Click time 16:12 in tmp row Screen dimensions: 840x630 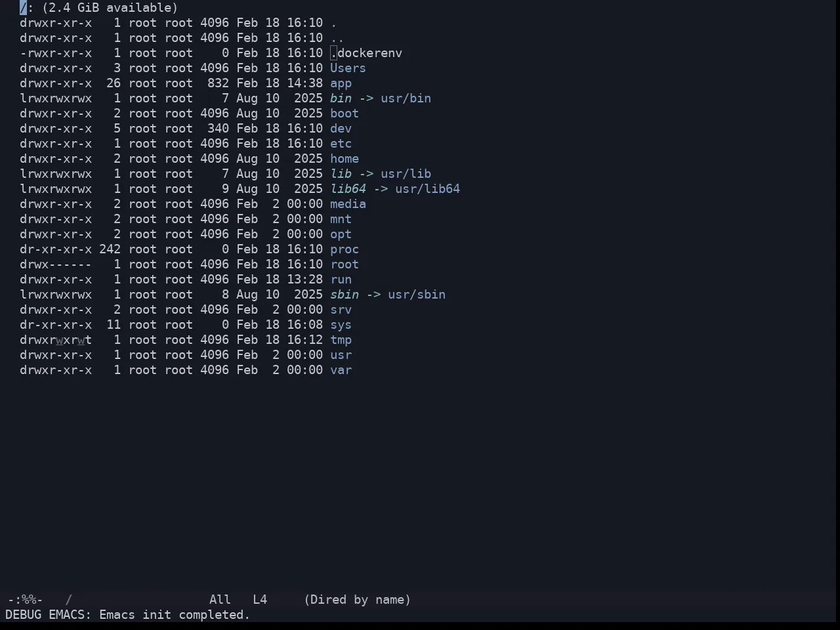click(304, 340)
